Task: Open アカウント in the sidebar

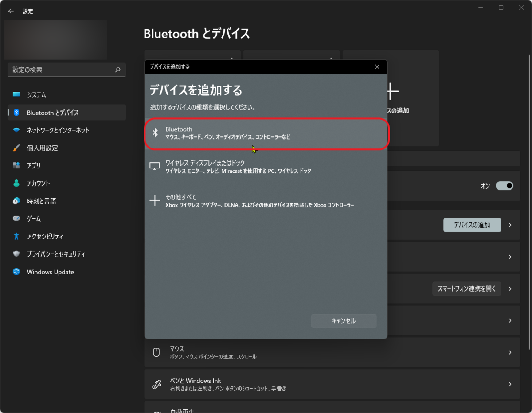Action: [66, 183]
